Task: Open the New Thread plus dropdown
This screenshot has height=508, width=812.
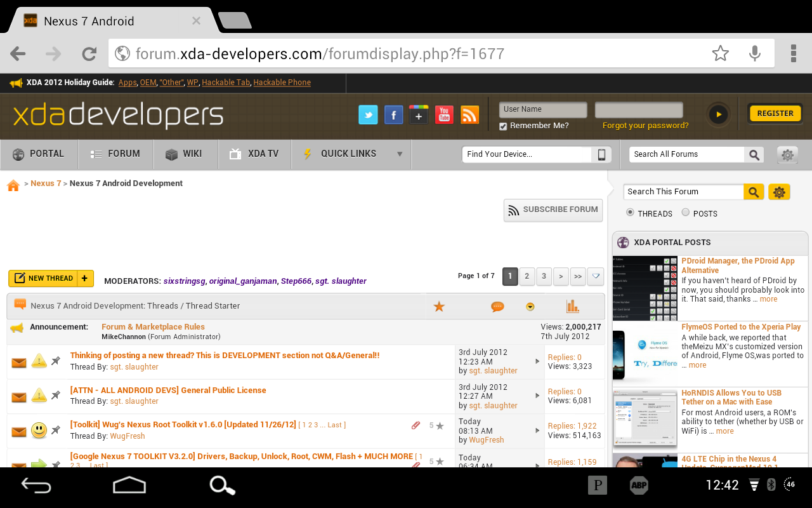Action: click(x=85, y=278)
